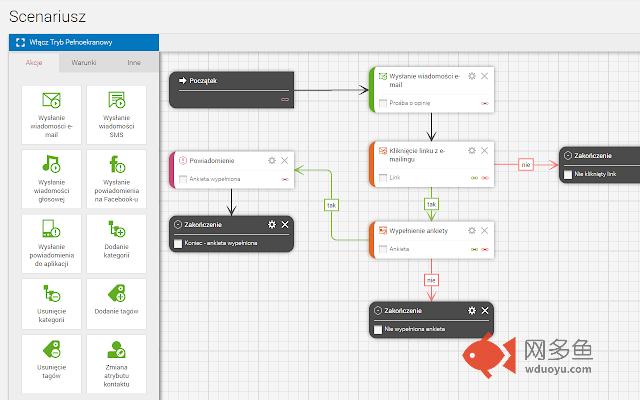This screenshot has height=400, width=640.
Task: Click the Scenariusz heading
Action: 47,17
